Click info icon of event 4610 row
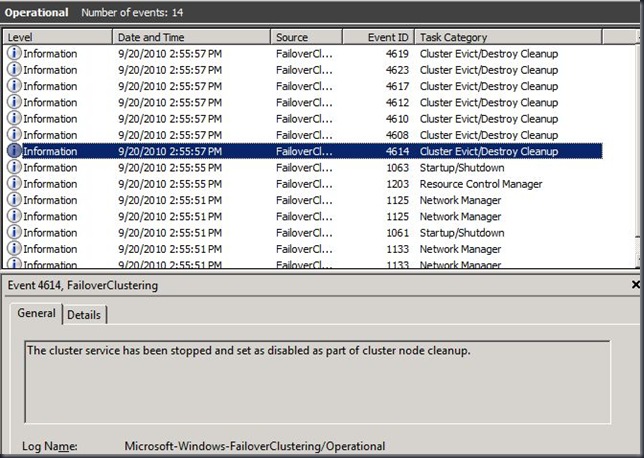 14,119
